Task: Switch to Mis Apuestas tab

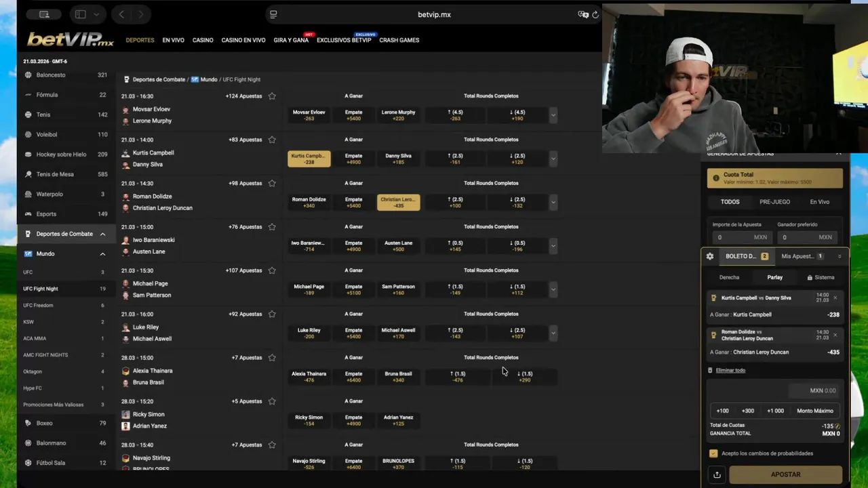Action: (x=802, y=256)
